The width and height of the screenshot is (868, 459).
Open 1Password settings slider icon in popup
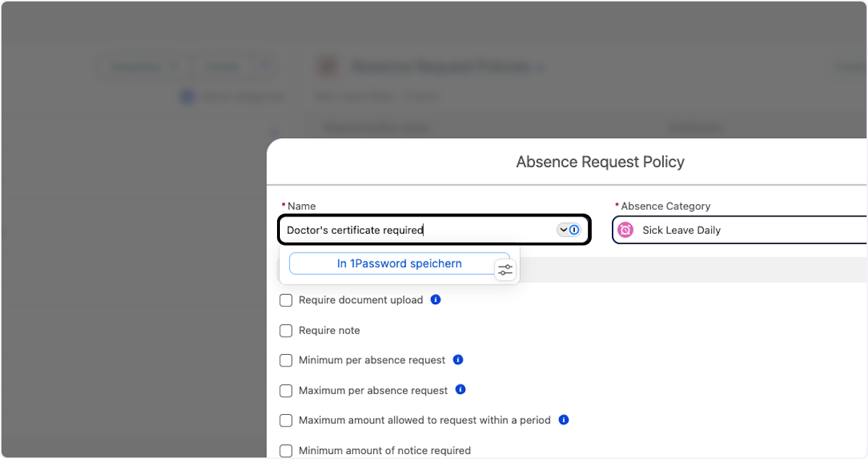[x=505, y=269]
